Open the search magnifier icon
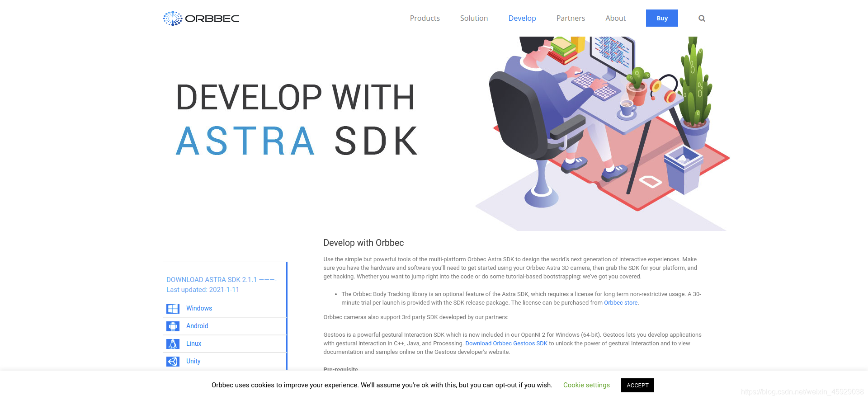 pyautogui.click(x=702, y=19)
